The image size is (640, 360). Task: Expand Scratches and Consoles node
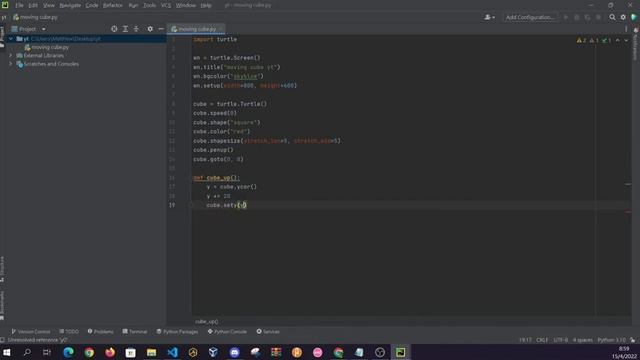click(x=11, y=64)
